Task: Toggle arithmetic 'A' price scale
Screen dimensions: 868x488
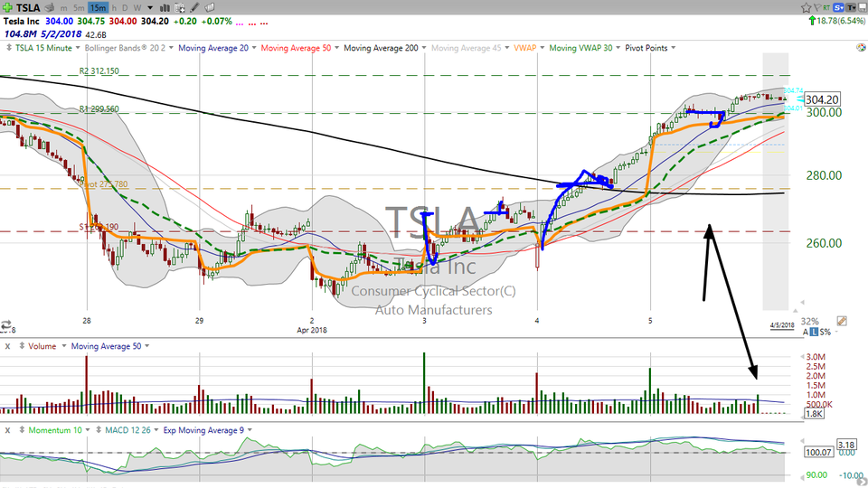Action: (x=806, y=332)
